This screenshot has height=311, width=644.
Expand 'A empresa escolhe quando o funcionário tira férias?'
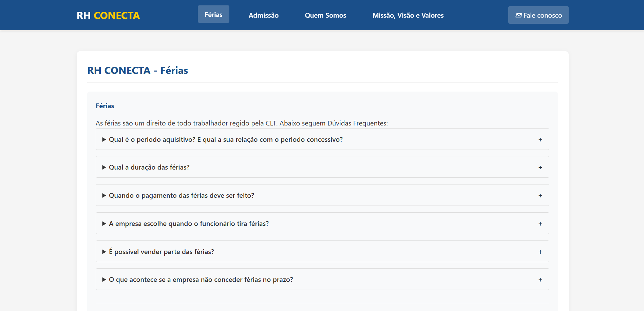pyautogui.click(x=189, y=223)
